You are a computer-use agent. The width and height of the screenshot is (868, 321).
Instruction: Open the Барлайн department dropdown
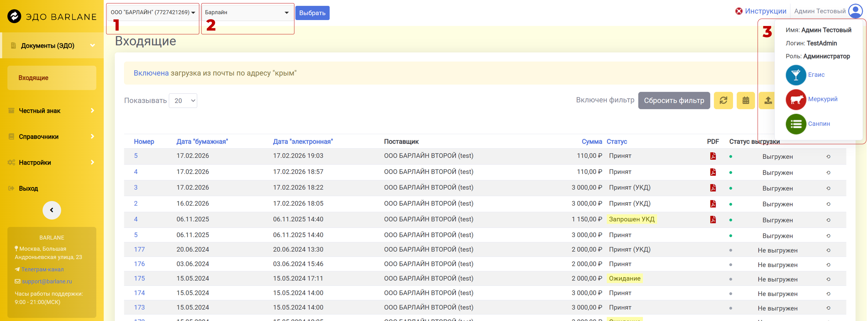tap(247, 12)
